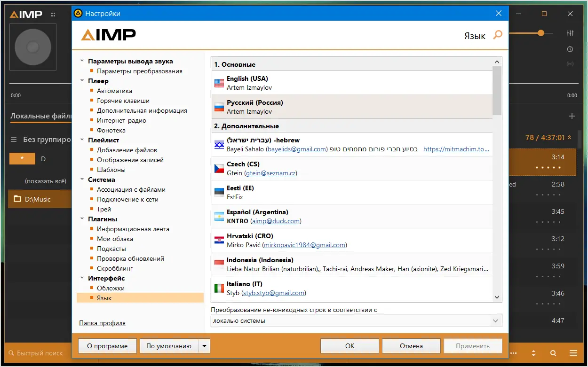Click the volume slider knob in player
The width and height of the screenshot is (588, 367).
[x=541, y=33]
